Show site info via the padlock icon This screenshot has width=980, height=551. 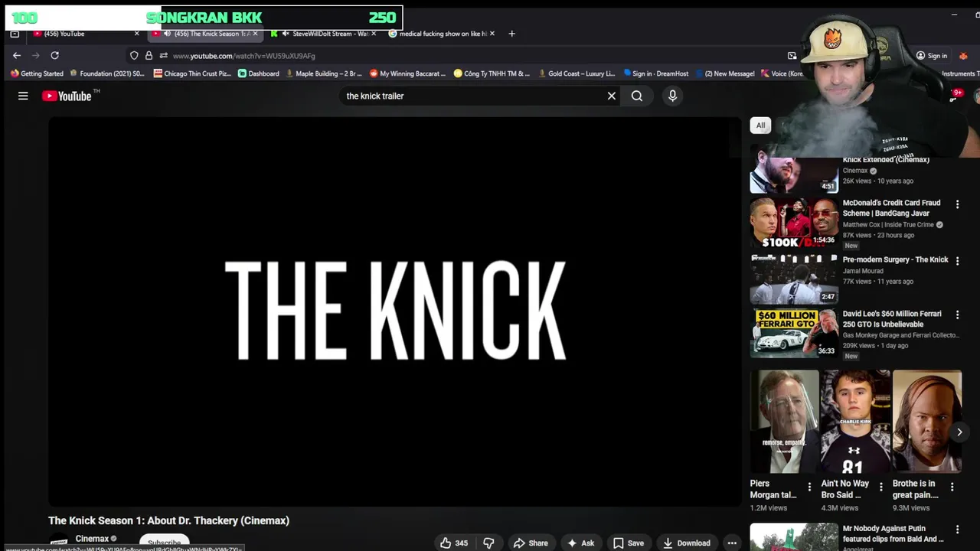149,55
